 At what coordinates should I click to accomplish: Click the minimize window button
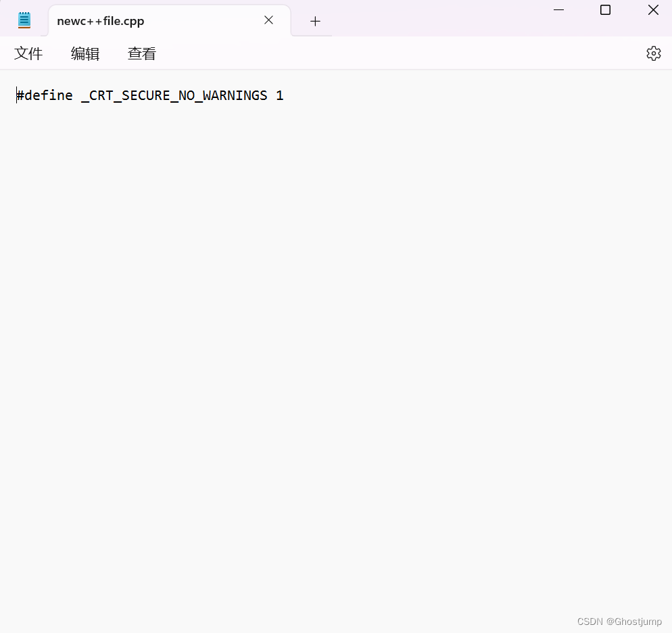pyautogui.click(x=558, y=10)
